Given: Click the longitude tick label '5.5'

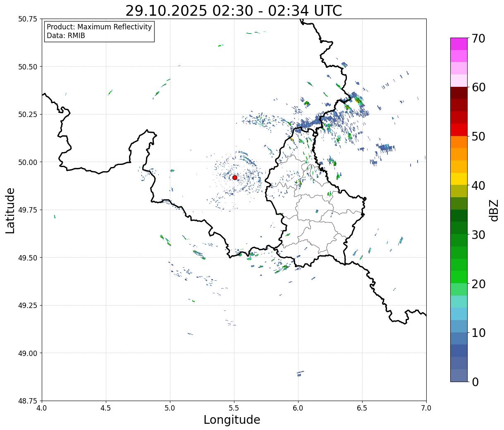Looking at the screenshot, I should [x=234, y=408].
